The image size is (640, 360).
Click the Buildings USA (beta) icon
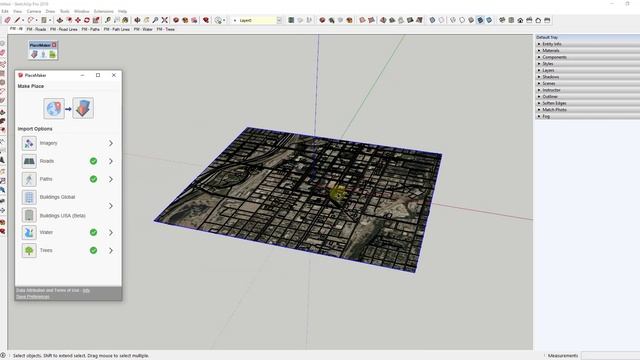pos(29,215)
